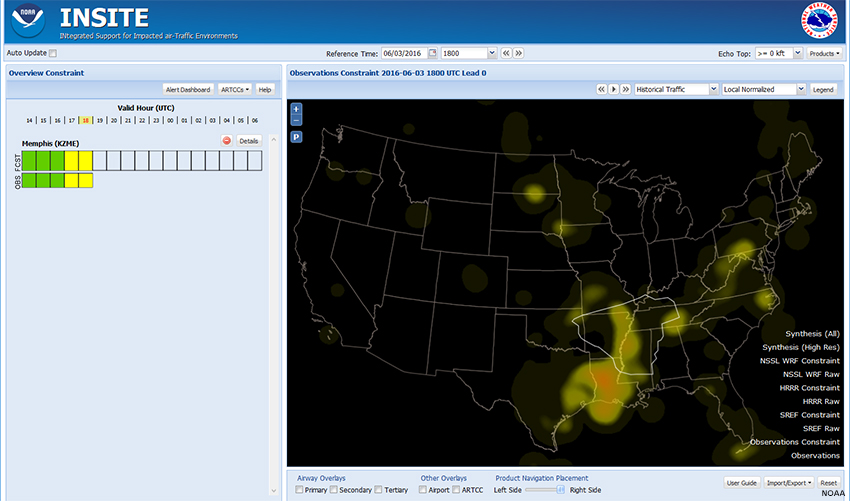Click the scroll-down chevron in overview panel
The height and width of the screenshot is (501, 850).
273,491
